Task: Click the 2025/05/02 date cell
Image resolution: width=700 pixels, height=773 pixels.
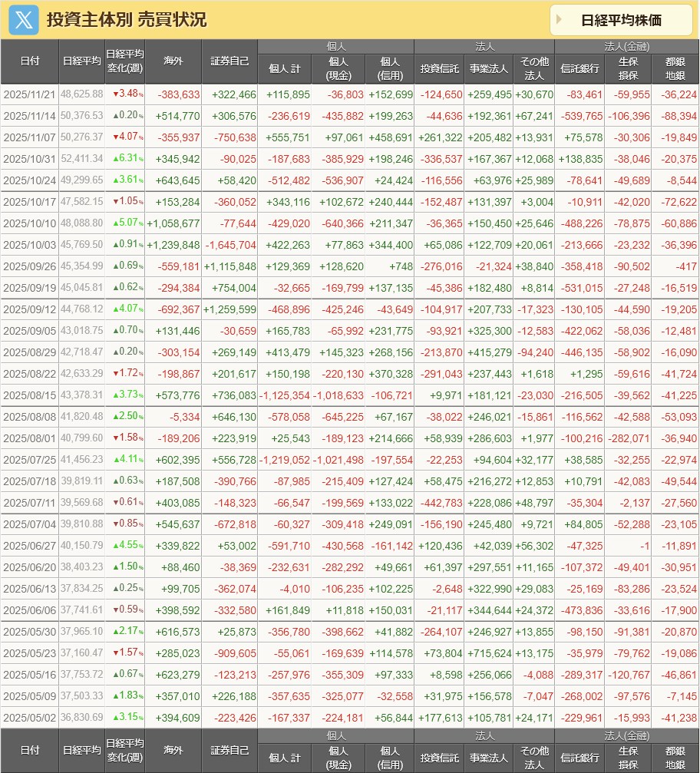Action: point(29,717)
